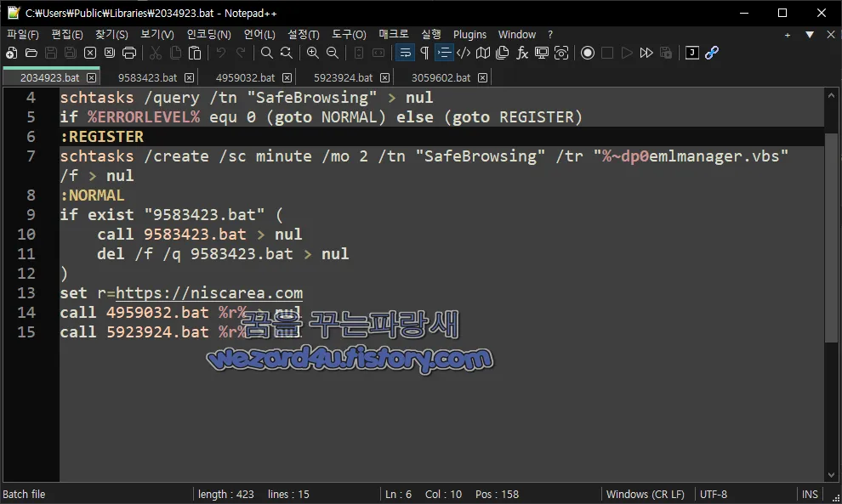The width and height of the screenshot is (842, 504).
Task: Switch to the 3059602.bat tab
Action: [x=441, y=78]
